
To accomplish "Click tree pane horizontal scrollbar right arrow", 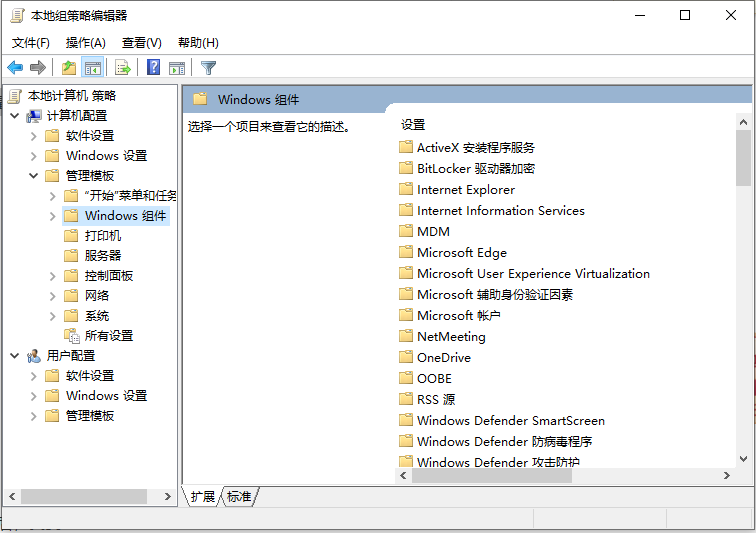I will click(x=167, y=496).
